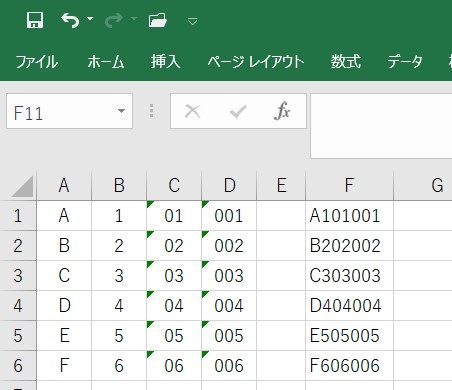Click the formula bar Cancel X icon
452x390 pixels.
(x=192, y=111)
